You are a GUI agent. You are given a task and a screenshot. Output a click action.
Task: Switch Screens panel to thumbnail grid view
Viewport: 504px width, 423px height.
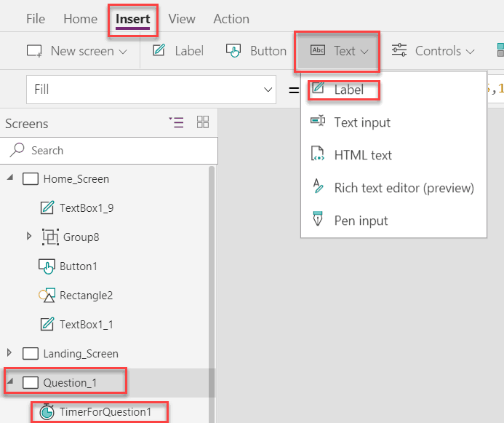203,122
